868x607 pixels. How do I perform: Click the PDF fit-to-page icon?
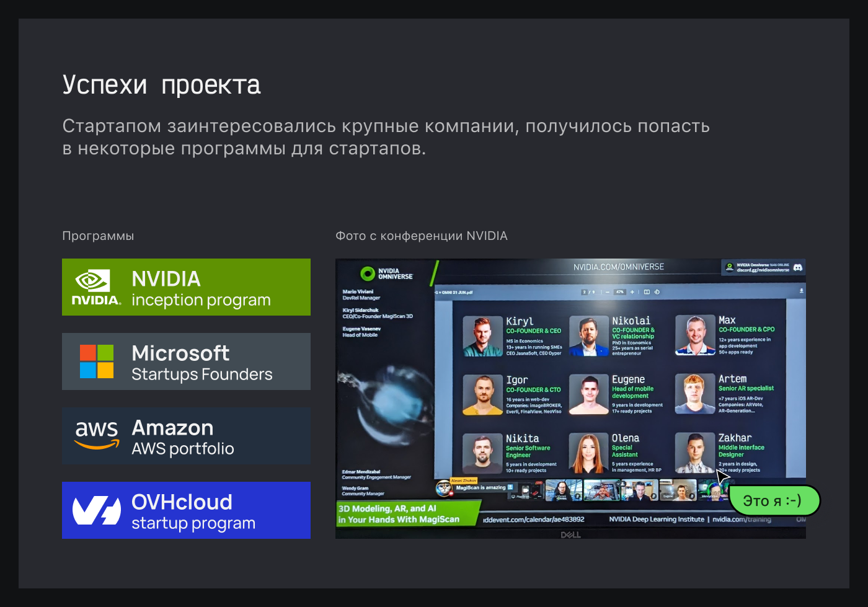coord(647,292)
